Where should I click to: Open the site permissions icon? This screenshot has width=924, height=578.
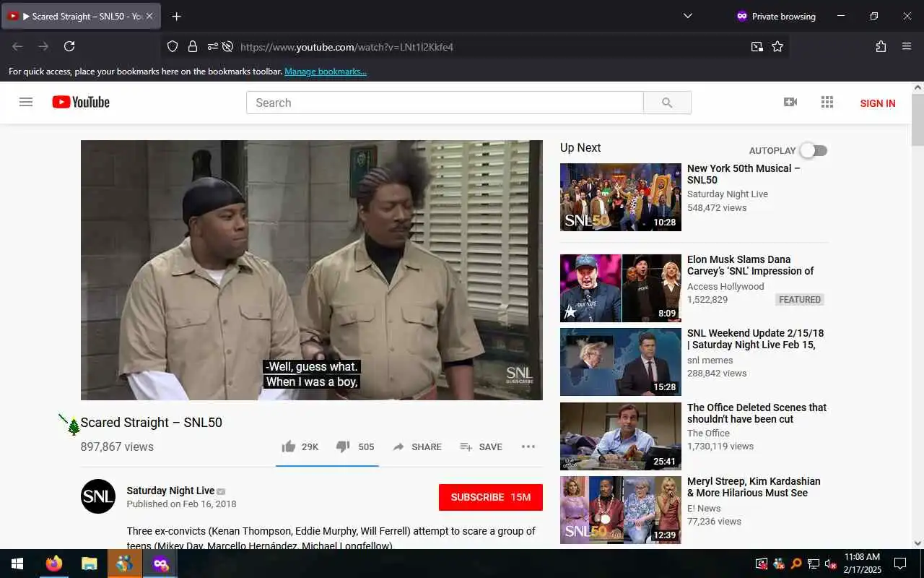[x=212, y=46]
